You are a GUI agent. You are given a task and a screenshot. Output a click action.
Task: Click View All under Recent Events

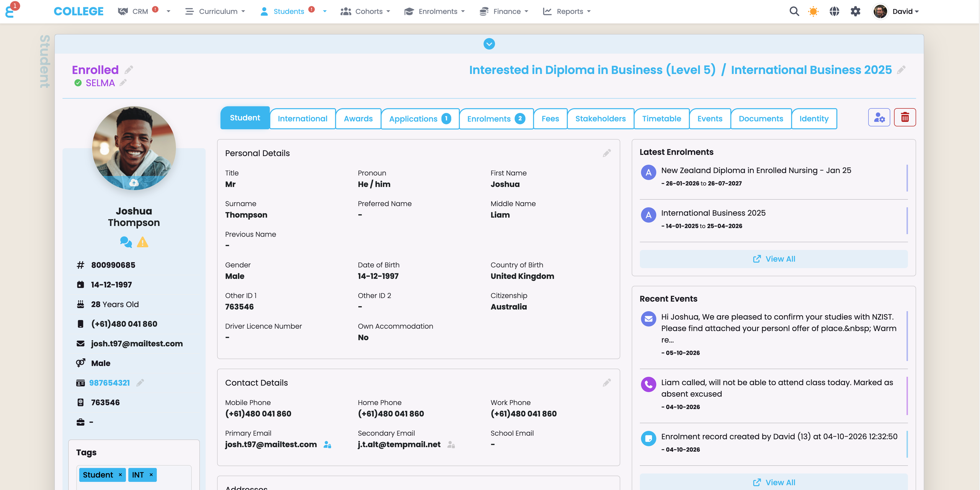[x=774, y=482]
